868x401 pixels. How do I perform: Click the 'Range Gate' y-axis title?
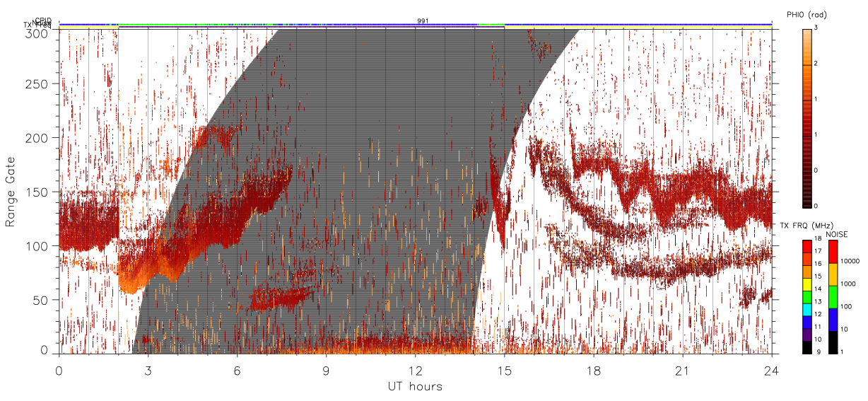pyautogui.click(x=11, y=192)
